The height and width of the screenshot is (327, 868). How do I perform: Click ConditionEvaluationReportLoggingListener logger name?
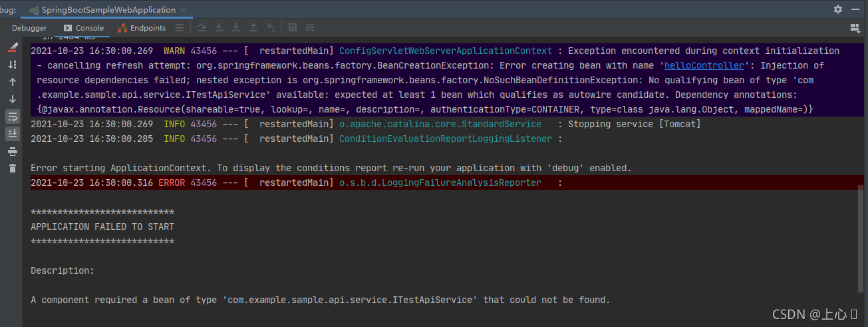(x=446, y=139)
